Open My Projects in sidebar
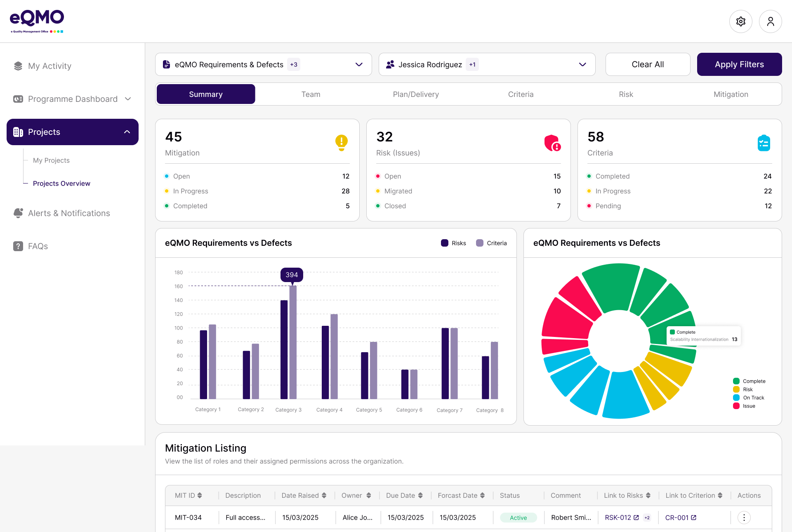Viewport: 792px width, 532px height. click(x=51, y=160)
